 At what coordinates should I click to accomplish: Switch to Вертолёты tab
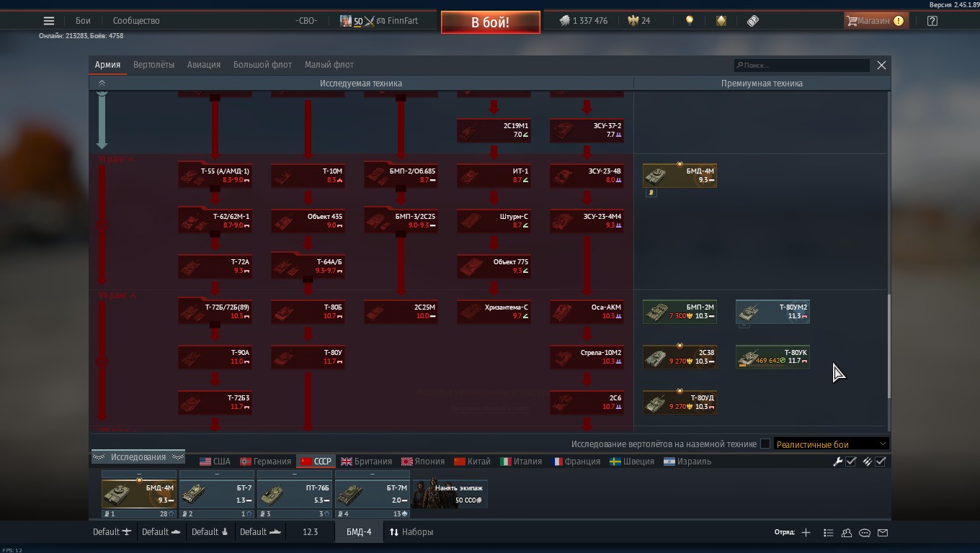pyautogui.click(x=153, y=65)
